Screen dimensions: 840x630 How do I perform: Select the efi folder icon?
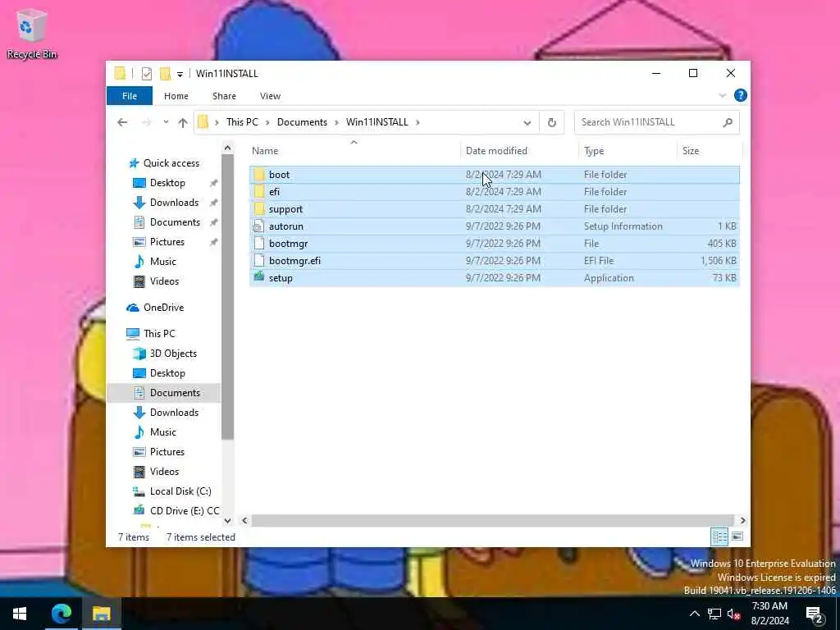[x=259, y=192]
